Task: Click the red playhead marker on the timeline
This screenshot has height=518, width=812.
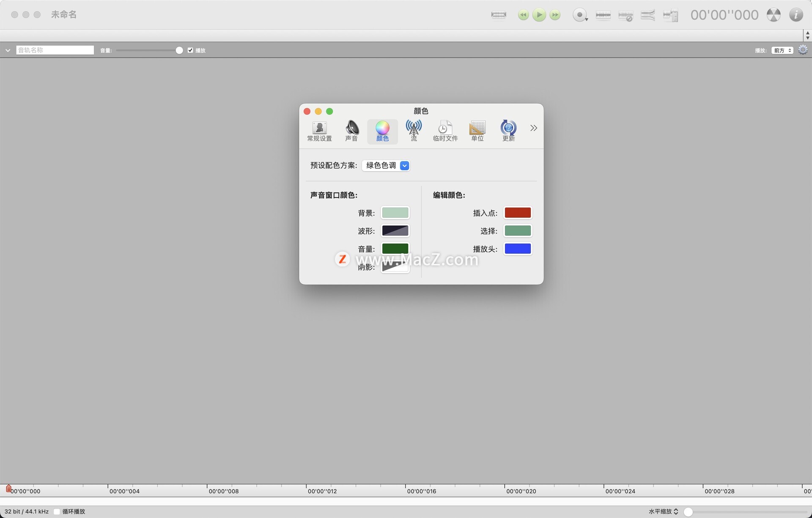Action: (x=8, y=489)
